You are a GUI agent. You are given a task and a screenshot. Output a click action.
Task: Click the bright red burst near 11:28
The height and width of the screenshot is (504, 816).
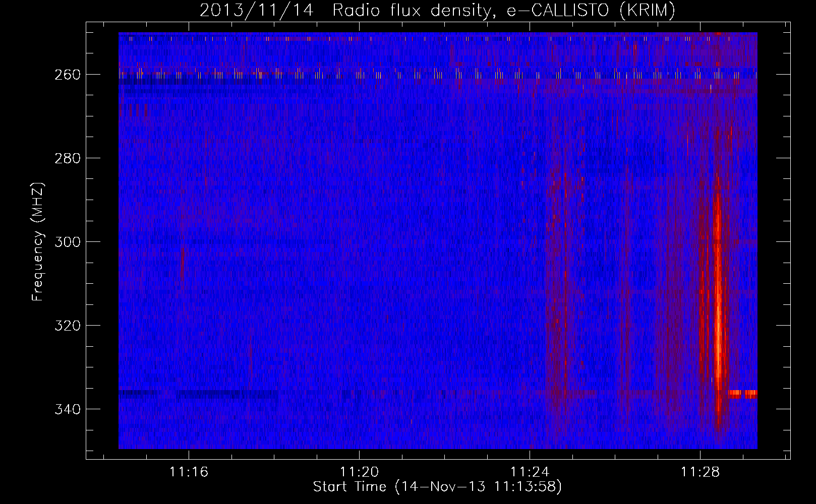tap(718, 302)
